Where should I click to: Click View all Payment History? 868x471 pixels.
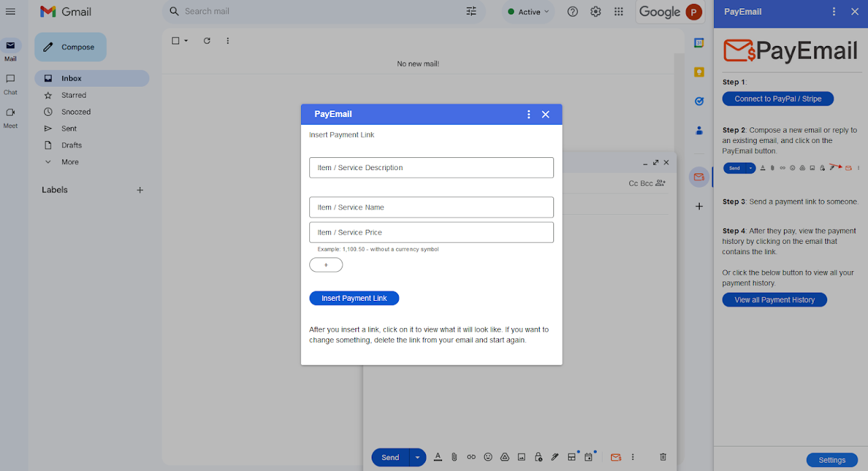(774, 300)
